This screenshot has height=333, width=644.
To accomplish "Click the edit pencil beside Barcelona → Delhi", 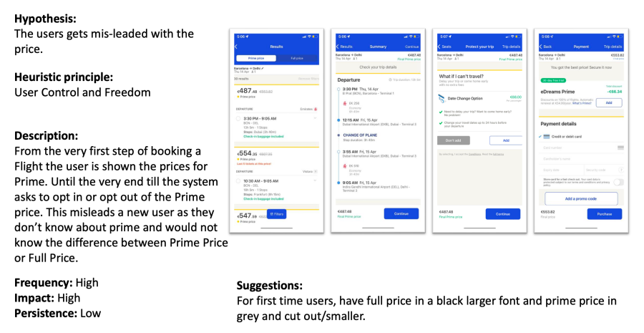I will (263, 68).
